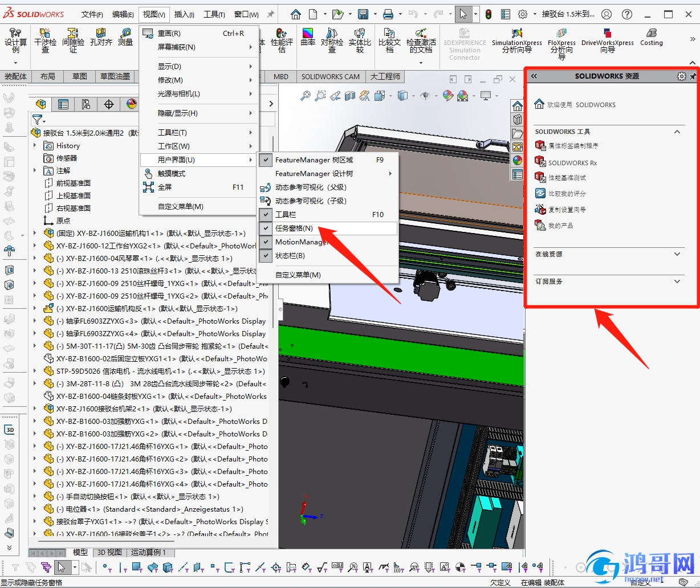
Task: Open the 属性标签编制程序 link
Action: point(573,146)
